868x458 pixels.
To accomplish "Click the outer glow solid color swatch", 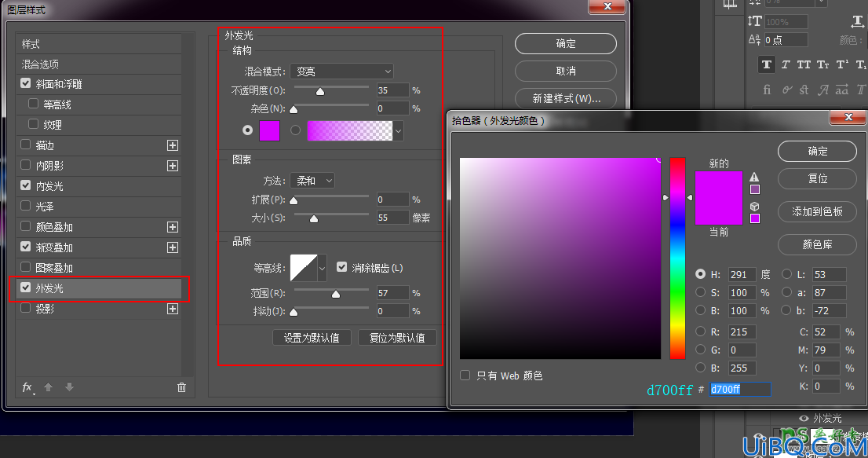I will pos(270,130).
